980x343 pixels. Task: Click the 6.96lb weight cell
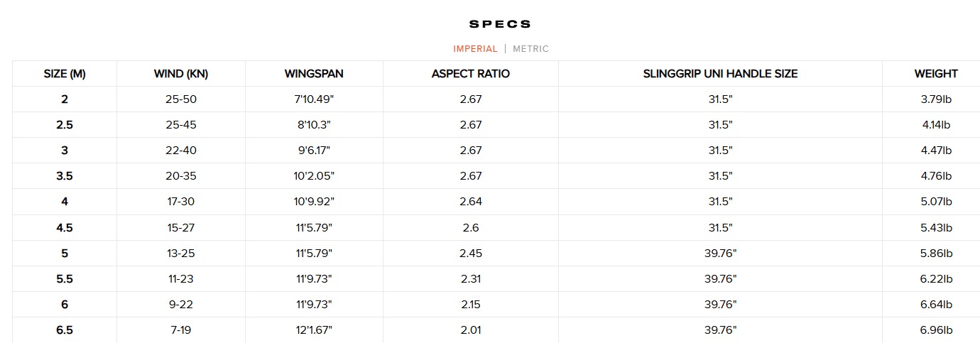(936, 330)
